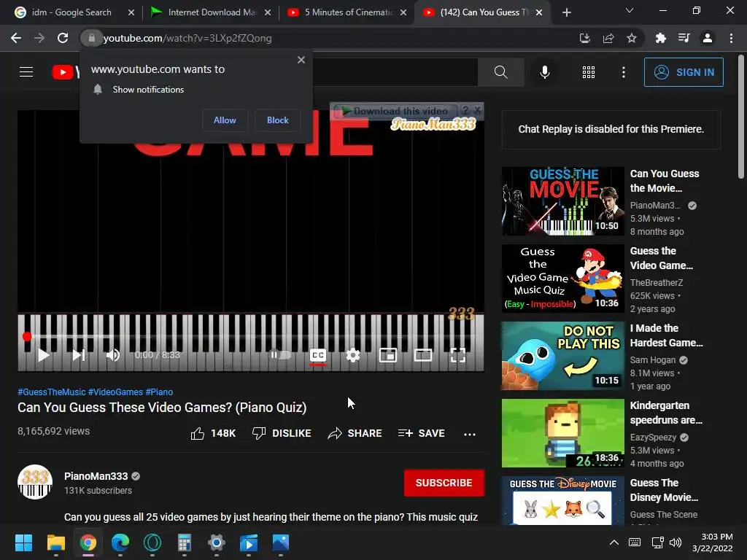Click the site lock icon
Image resolution: width=747 pixels, height=560 pixels.
point(91,38)
